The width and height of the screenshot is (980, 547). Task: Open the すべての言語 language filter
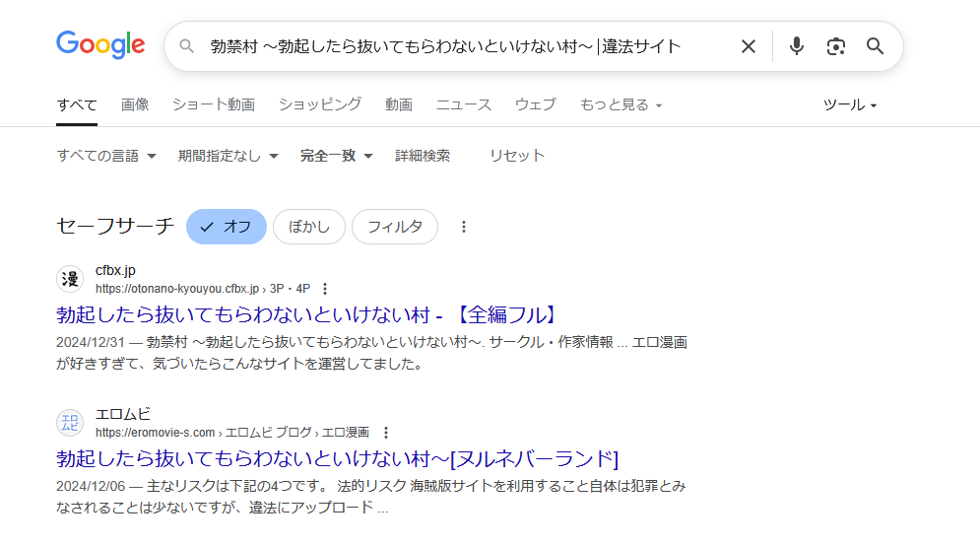coord(106,156)
